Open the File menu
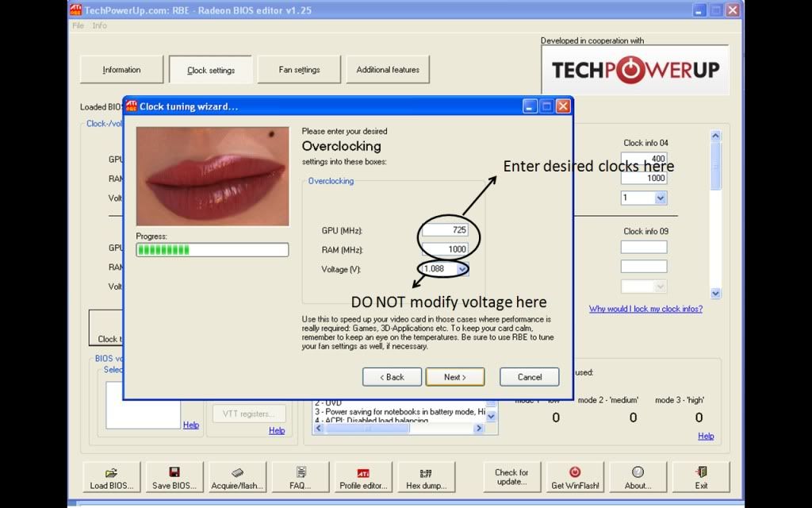Screen dimensions: 812x508 pyautogui.click(x=78, y=25)
